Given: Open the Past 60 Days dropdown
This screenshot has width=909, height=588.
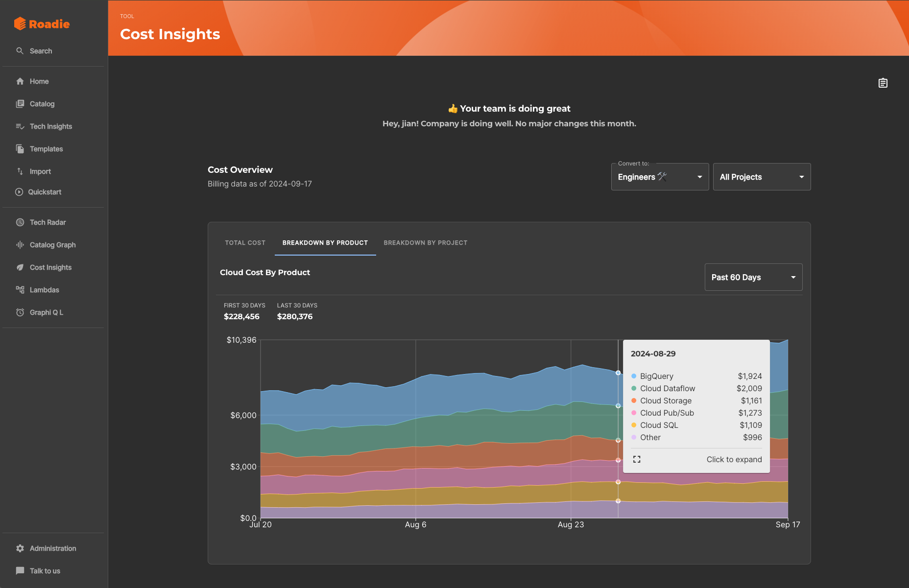Looking at the screenshot, I should coord(753,277).
